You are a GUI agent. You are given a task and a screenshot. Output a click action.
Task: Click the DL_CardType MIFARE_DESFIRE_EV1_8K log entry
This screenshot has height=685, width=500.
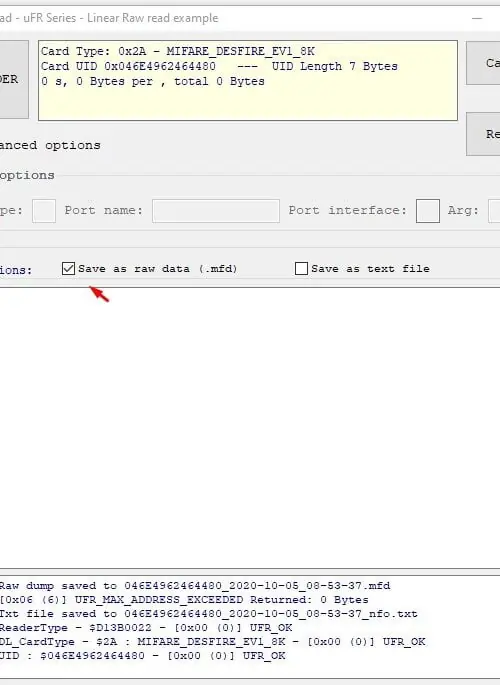[x=213, y=642]
